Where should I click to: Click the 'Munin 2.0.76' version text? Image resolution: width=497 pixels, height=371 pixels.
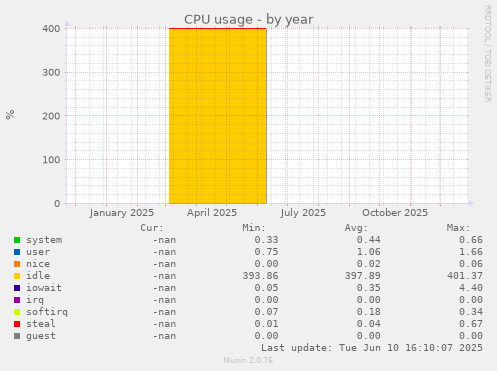coord(248,360)
